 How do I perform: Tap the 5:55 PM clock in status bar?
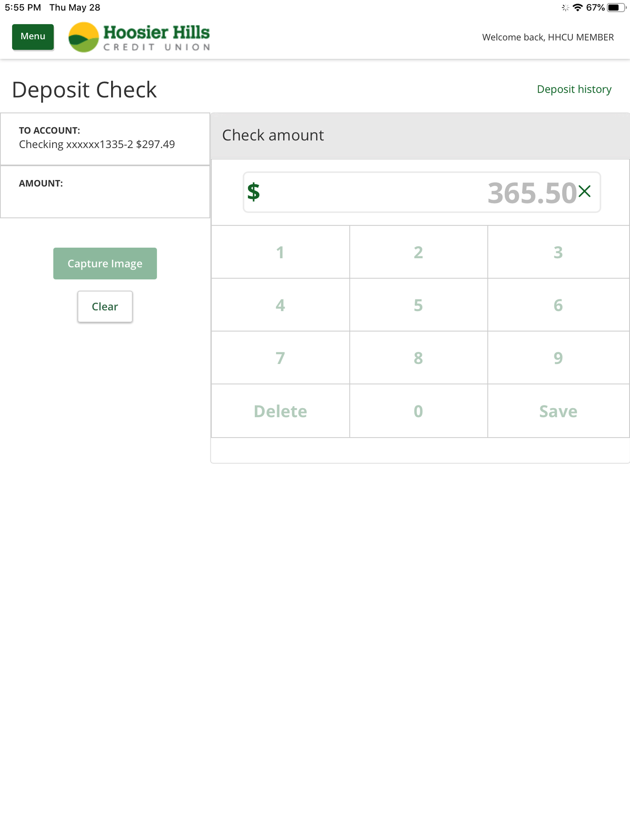point(23,8)
